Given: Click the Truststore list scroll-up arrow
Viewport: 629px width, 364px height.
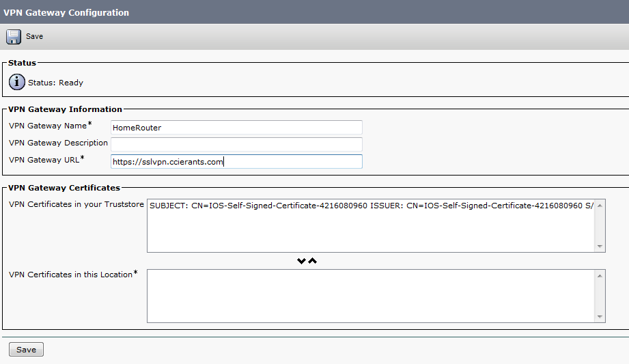Looking at the screenshot, I should click(600, 206).
